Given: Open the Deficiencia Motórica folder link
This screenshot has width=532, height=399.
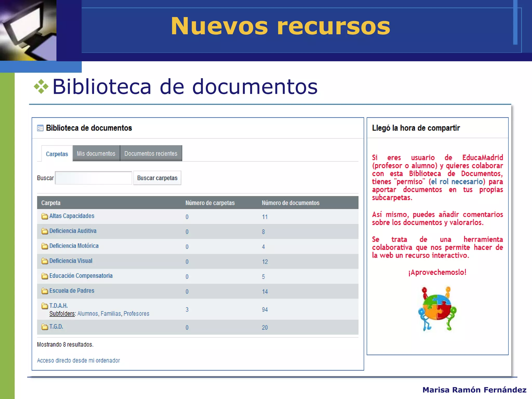Looking at the screenshot, I should pos(74,246).
